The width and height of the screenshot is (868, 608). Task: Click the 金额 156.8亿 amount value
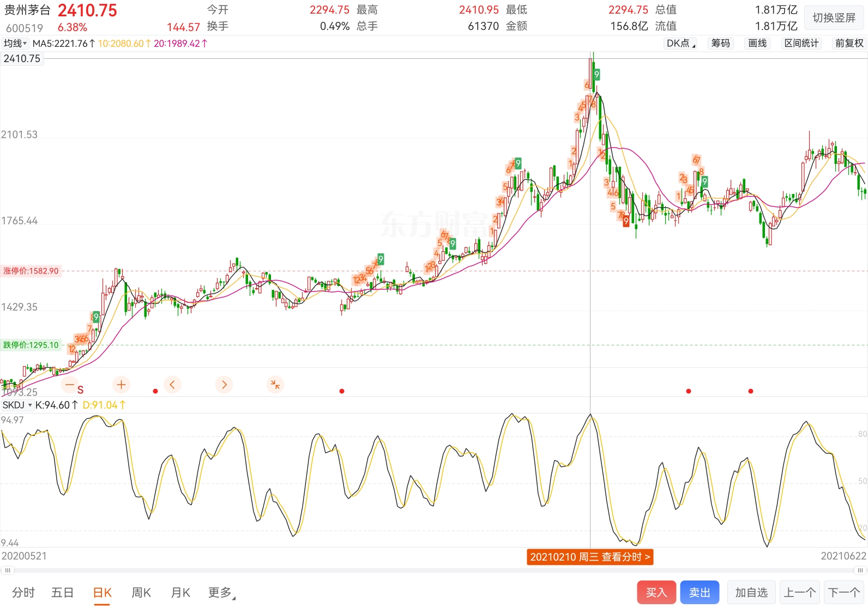[x=629, y=26]
